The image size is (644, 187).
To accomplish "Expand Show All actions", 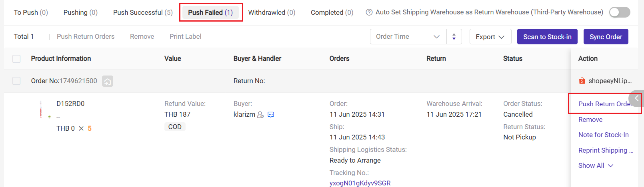I will (596, 165).
